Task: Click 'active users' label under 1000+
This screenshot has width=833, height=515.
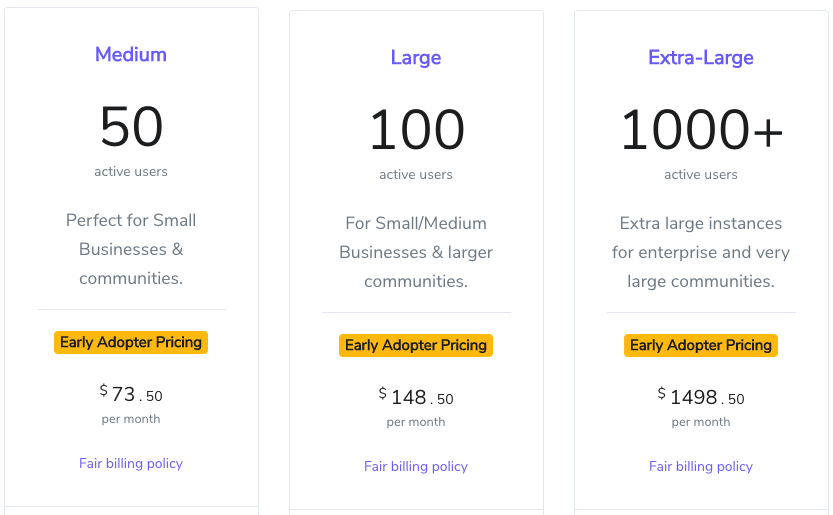Action: pyautogui.click(x=701, y=175)
